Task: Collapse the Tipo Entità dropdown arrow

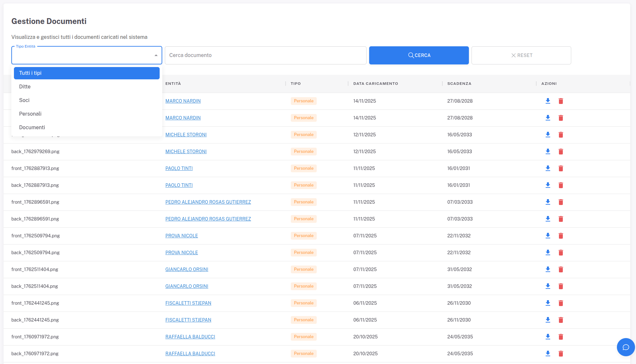Action: [156, 55]
